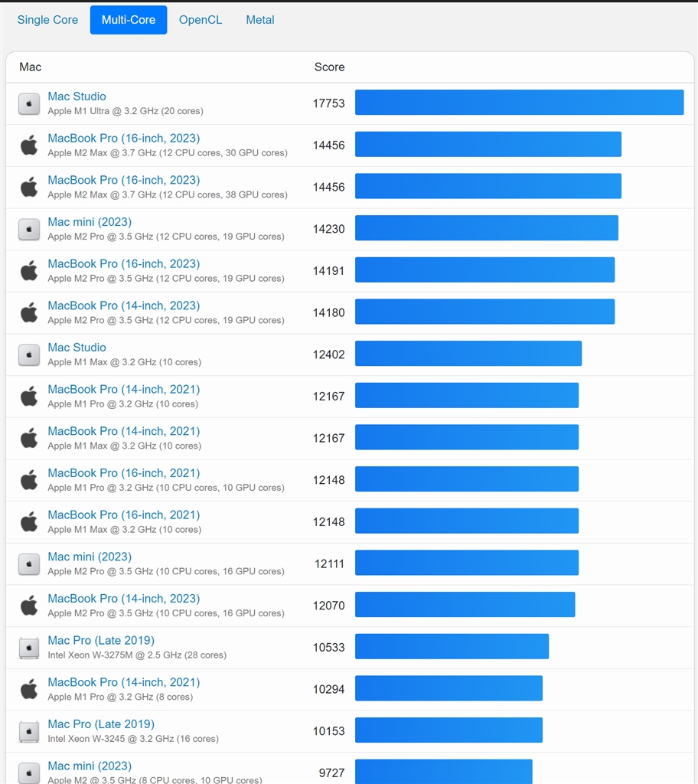
Task: Select the Multi-Core tab
Action: pyautogui.click(x=129, y=20)
